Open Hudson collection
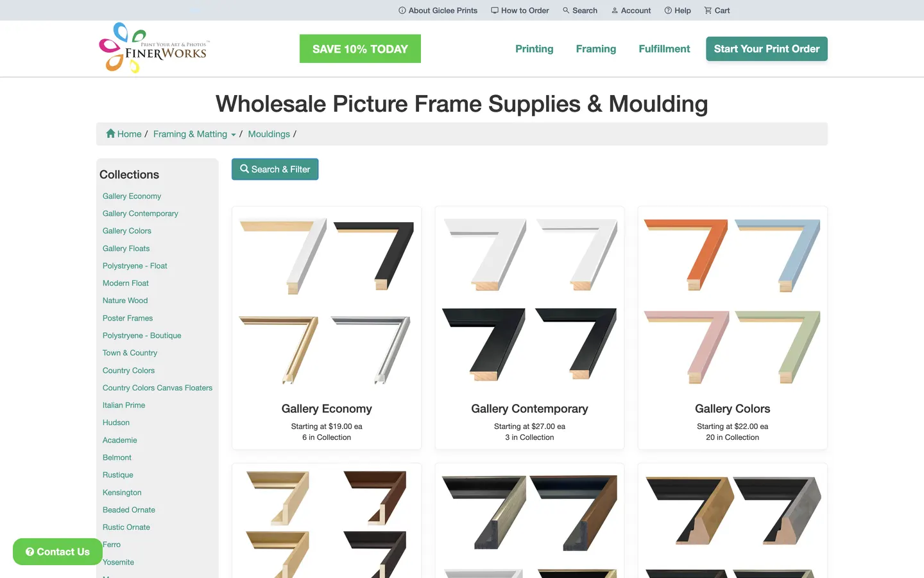Viewport: 924px width, 578px height. tap(116, 422)
